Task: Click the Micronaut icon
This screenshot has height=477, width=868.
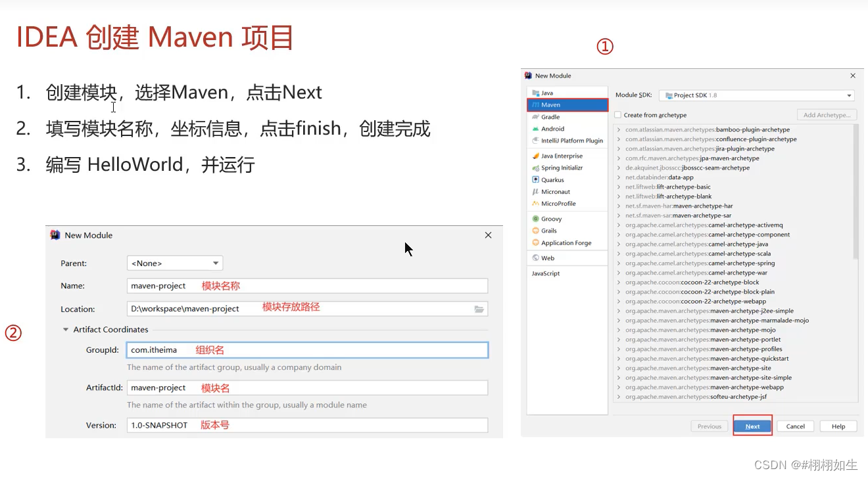Action: click(536, 191)
